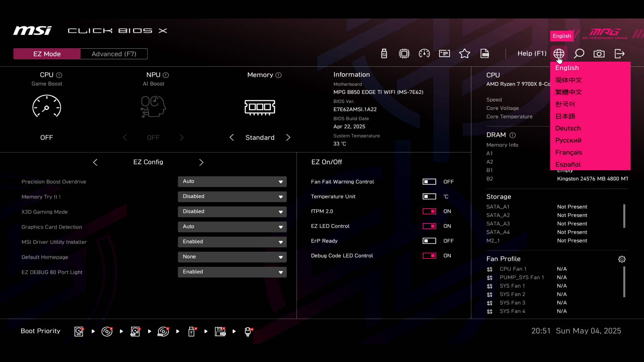644x362 pixels.
Task: Take a screenshot with camera icon
Action: point(599,54)
